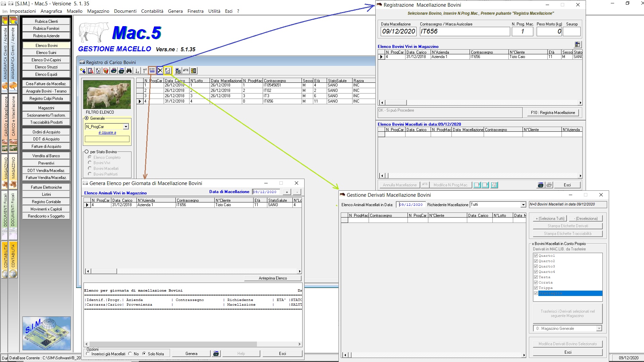Open Elenco Suini from sidebar

click(x=46, y=53)
